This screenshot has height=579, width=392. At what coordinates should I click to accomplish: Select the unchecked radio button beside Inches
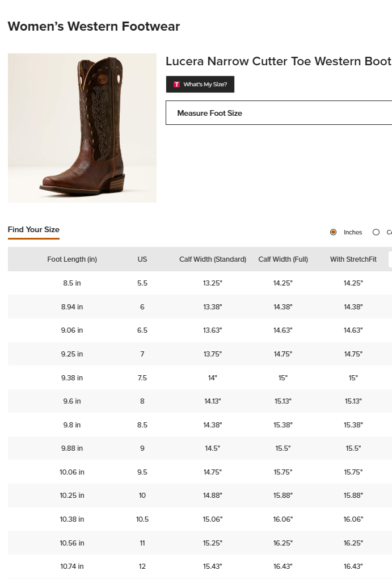pos(376,232)
